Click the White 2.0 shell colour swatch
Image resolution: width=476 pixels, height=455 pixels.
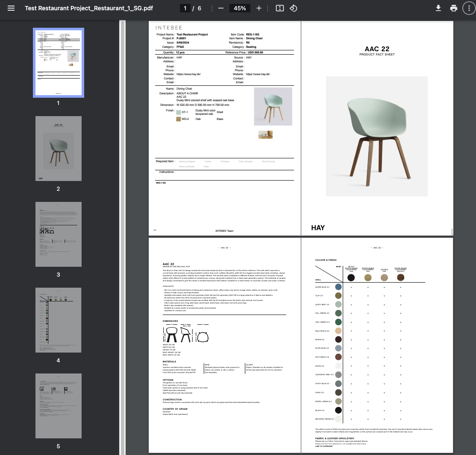(x=338, y=366)
